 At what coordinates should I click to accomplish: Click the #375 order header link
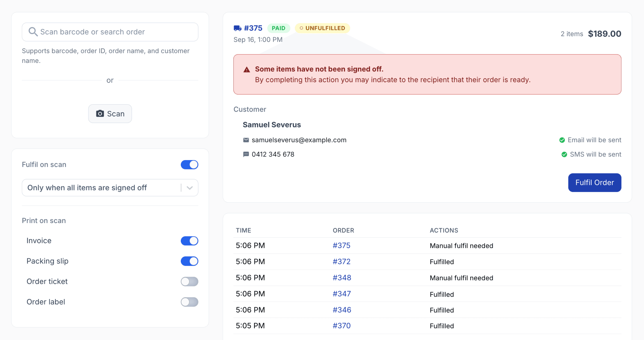click(x=253, y=28)
